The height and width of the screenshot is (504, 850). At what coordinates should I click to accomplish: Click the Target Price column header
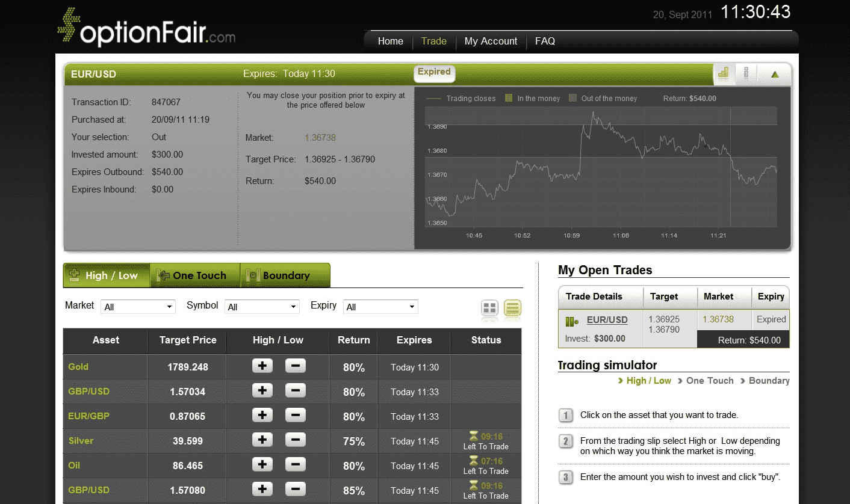pyautogui.click(x=188, y=340)
